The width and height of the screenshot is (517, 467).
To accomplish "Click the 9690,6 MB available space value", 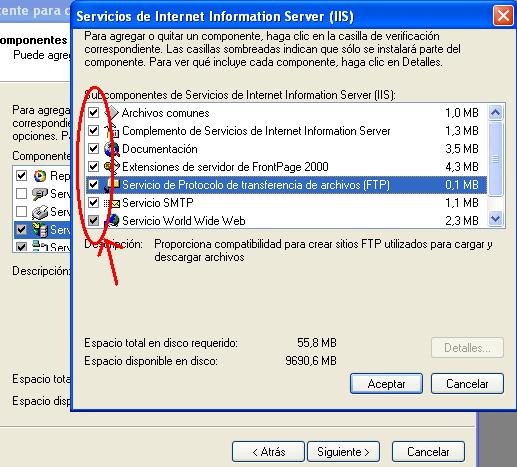I will point(311,361).
